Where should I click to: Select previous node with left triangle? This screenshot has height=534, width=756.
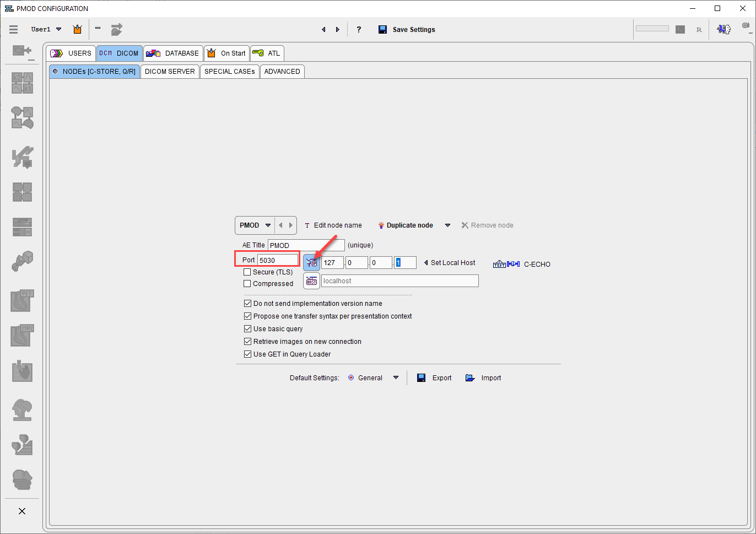[281, 225]
